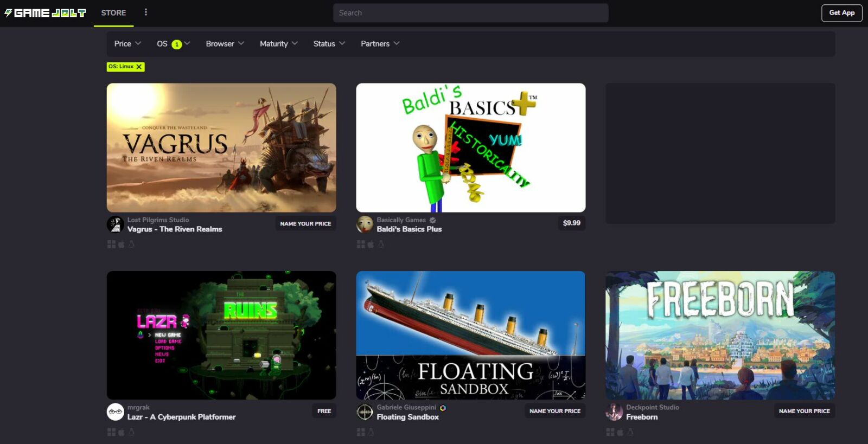Click the Windows platform icon under Vagrus
The height and width of the screenshot is (444, 868).
pyautogui.click(x=111, y=244)
